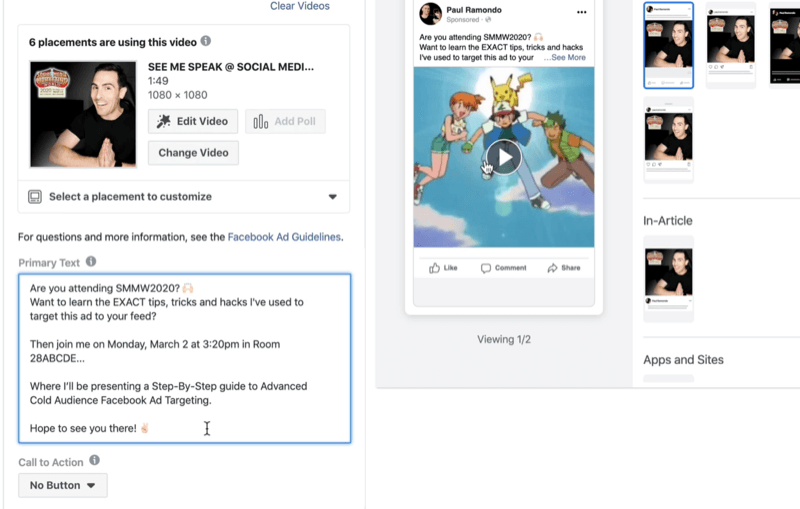Click the Clear Videos link
Viewport: 800px width, 509px height.
tap(299, 6)
